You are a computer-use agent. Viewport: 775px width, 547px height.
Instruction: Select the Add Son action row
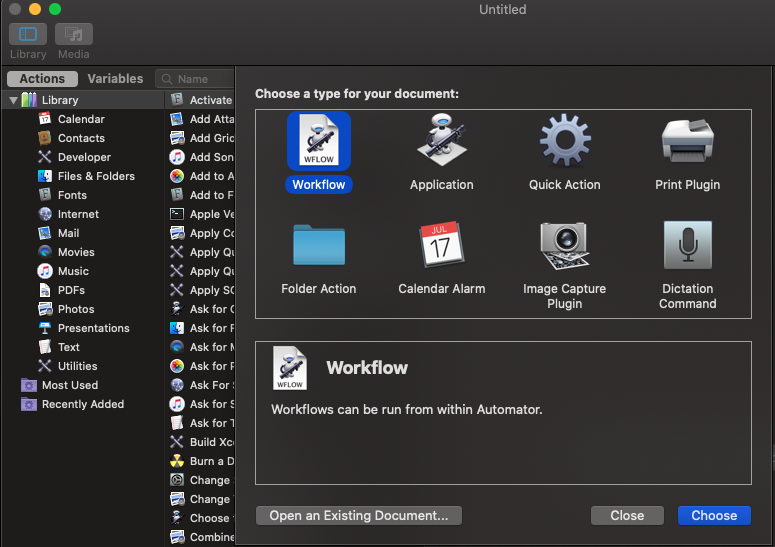(x=201, y=157)
